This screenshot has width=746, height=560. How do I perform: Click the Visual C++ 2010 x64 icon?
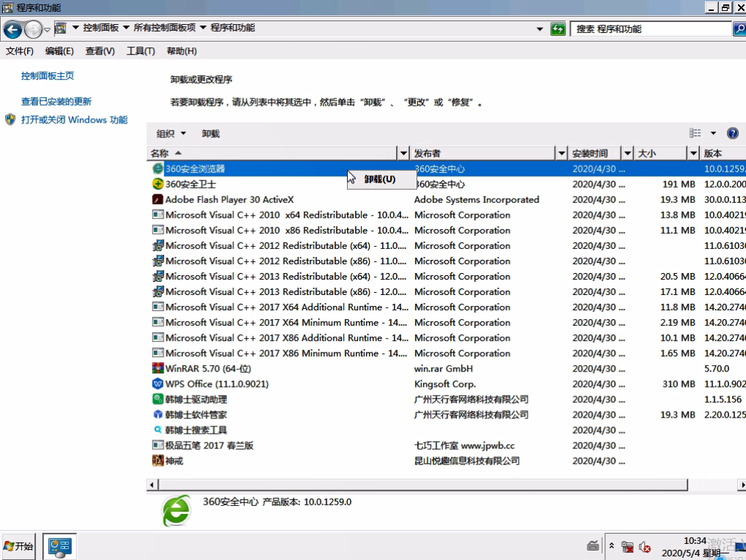[158, 215]
